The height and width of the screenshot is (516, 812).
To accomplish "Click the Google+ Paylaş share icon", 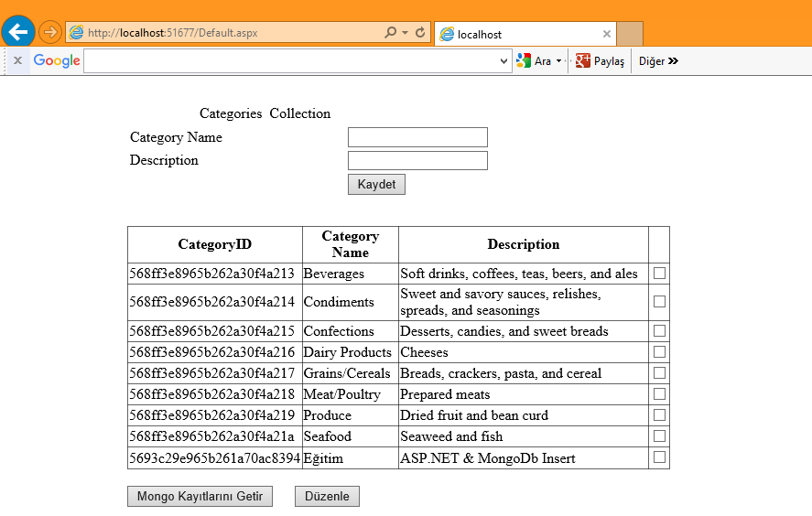I will pyautogui.click(x=582, y=61).
